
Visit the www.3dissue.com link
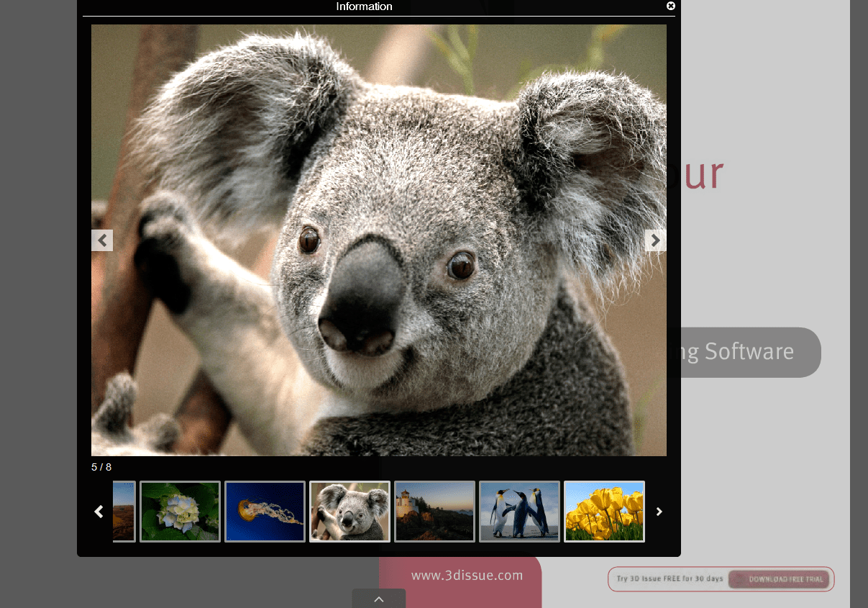pos(467,575)
